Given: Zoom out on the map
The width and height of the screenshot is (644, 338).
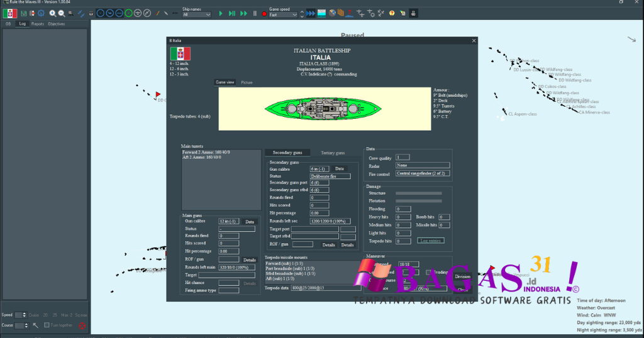Looking at the screenshot, I should [x=62, y=14].
